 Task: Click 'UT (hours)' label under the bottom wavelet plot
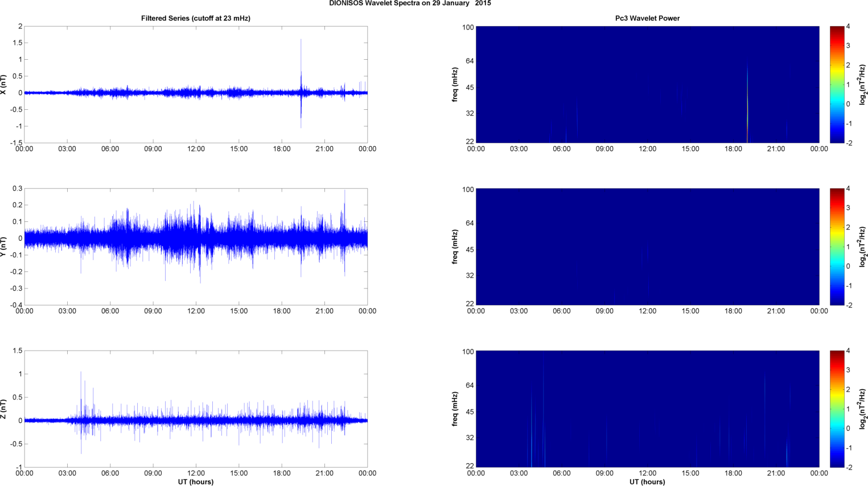click(x=647, y=481)
